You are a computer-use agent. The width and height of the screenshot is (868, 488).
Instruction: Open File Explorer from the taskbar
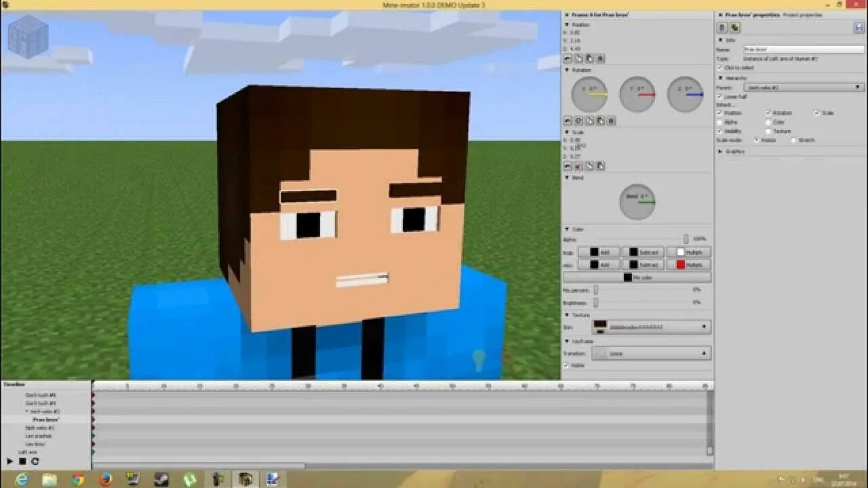[x=50, y=479]
